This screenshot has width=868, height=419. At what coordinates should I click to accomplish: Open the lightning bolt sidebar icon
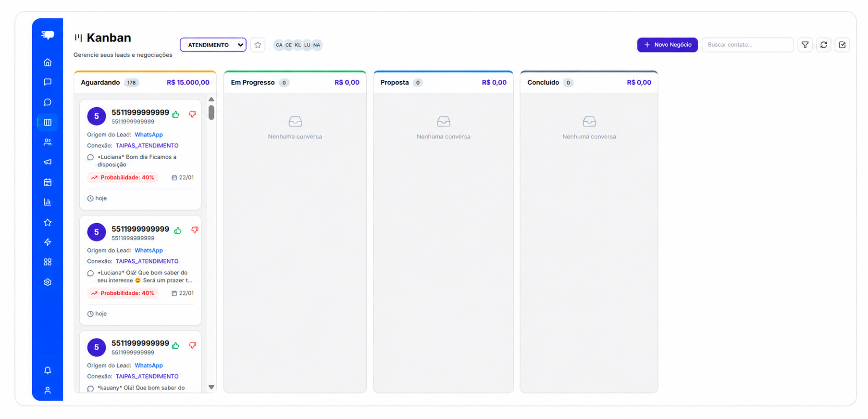[48, 242]
